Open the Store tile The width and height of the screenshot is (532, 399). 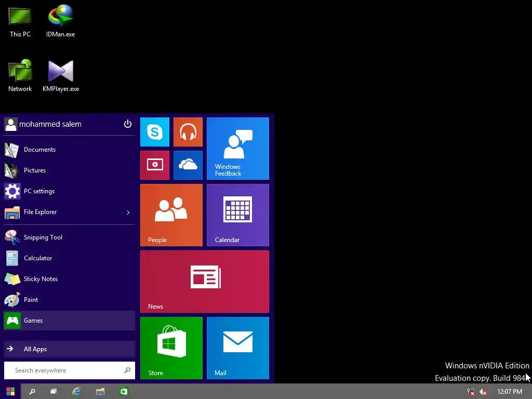(x=171, y=348)
